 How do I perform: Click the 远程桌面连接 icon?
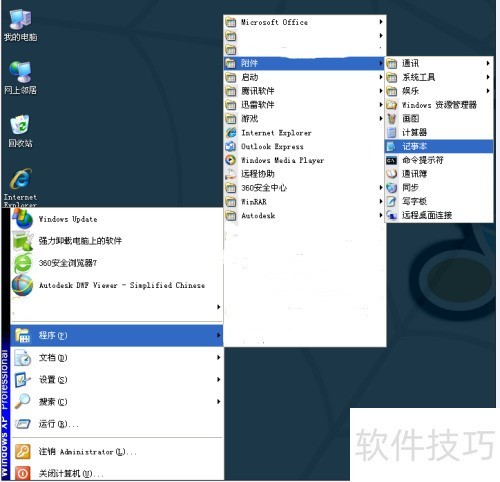point(392,215)
